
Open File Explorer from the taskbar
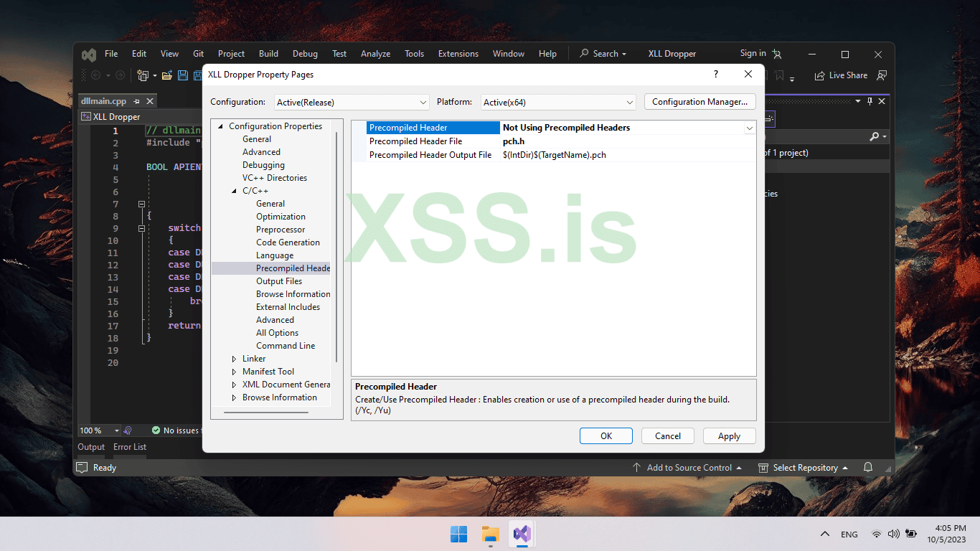[x=491, y=534]
